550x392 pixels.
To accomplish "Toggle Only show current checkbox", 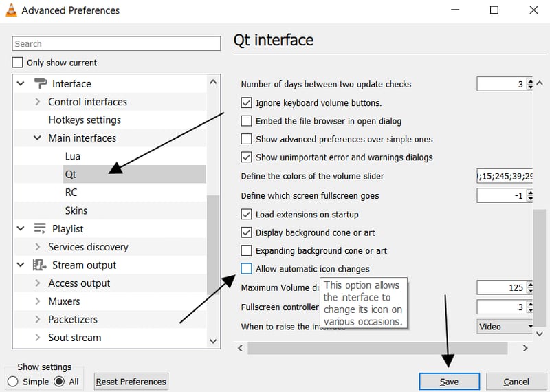I will click(17, 63).
